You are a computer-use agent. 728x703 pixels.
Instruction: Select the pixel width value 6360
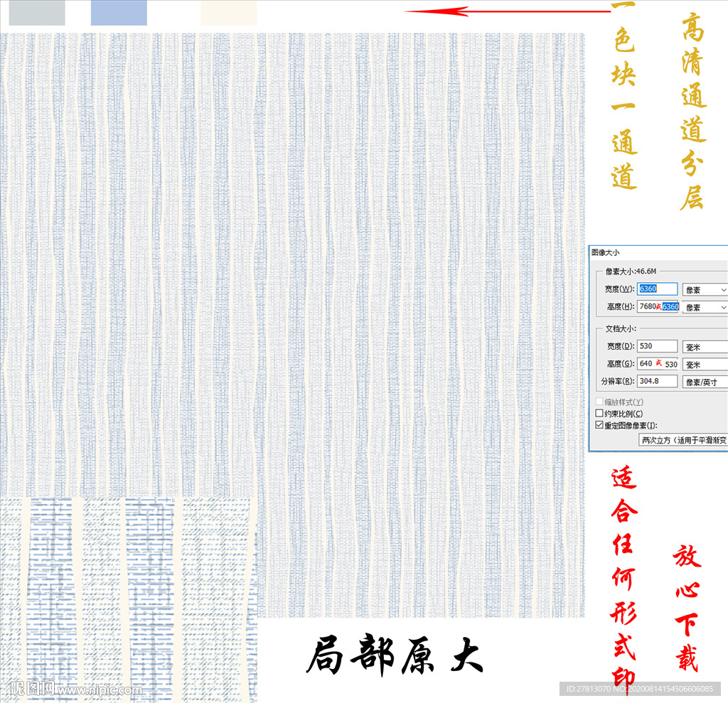click(651, 289)
